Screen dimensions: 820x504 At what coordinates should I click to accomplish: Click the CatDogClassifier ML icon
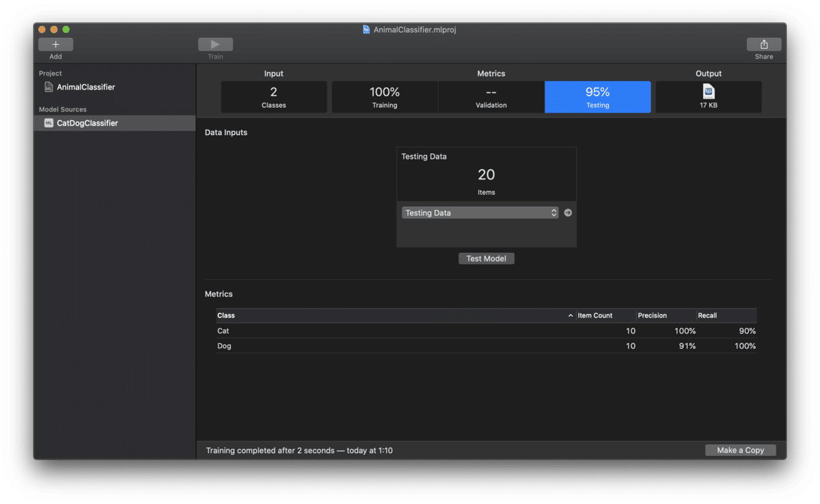click(x=49, y=123)
